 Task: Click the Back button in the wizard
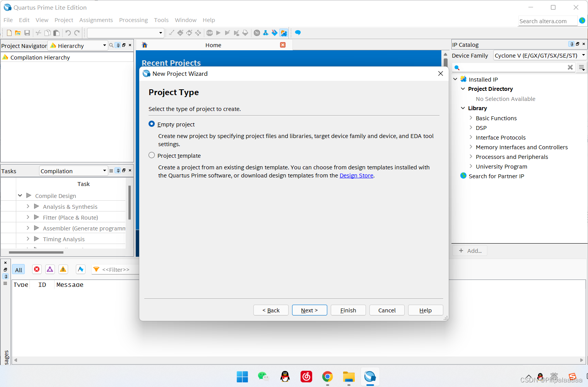tap(271, 310)
